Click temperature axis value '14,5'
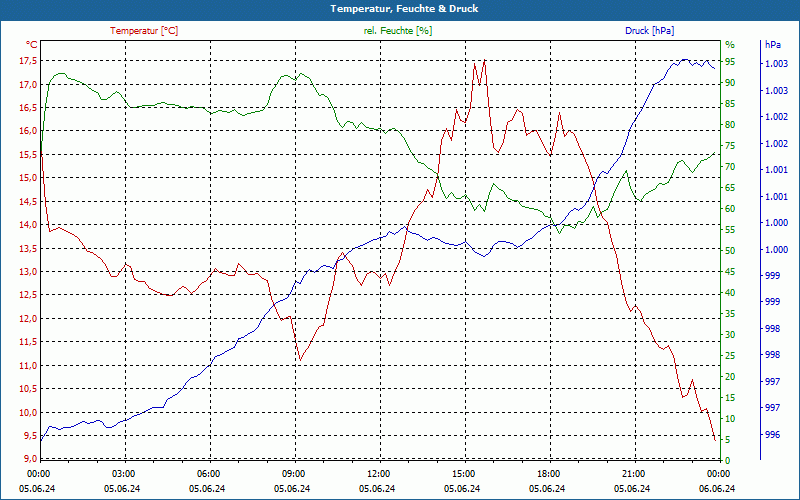The height and width of the screenshot is (500, 800). coord(28,202)
